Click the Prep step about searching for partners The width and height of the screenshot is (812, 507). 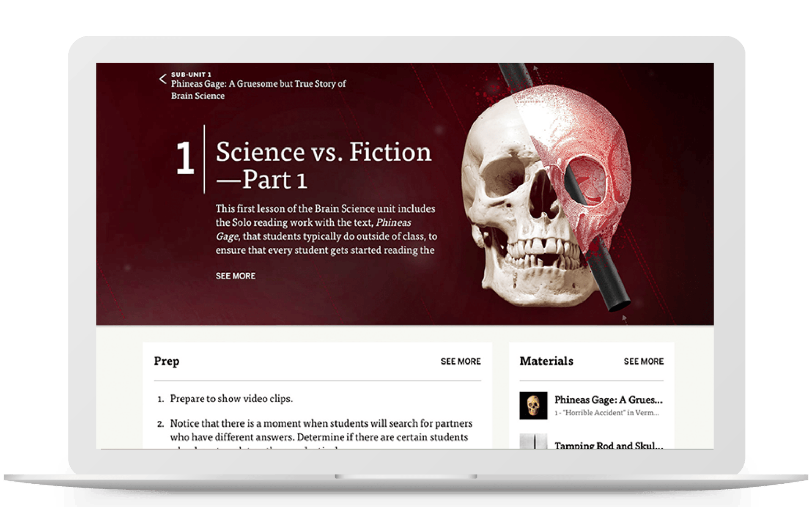[x=321, y=430]
